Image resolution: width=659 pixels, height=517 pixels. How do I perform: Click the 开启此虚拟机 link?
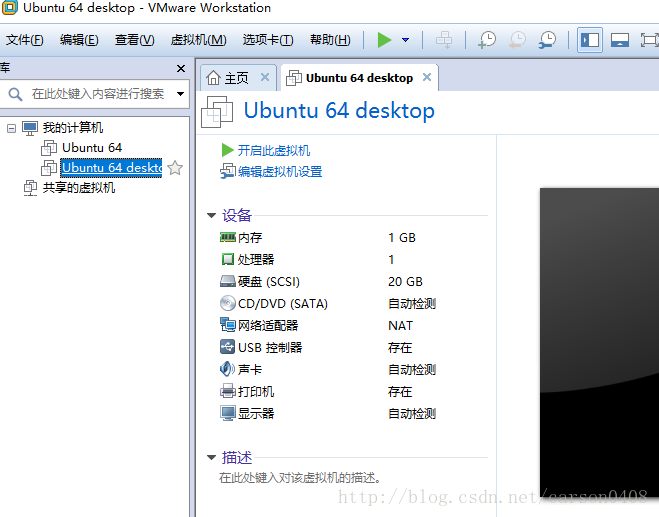[274, 150]
